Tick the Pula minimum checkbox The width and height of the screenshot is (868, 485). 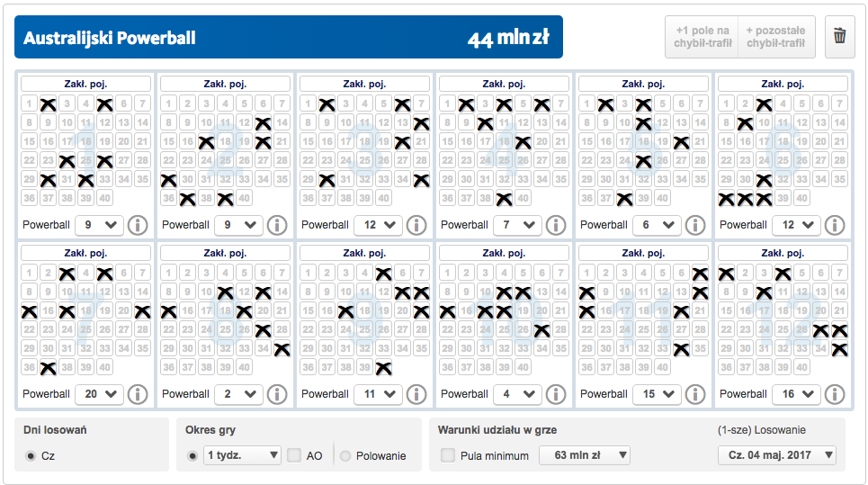(448, 456)
